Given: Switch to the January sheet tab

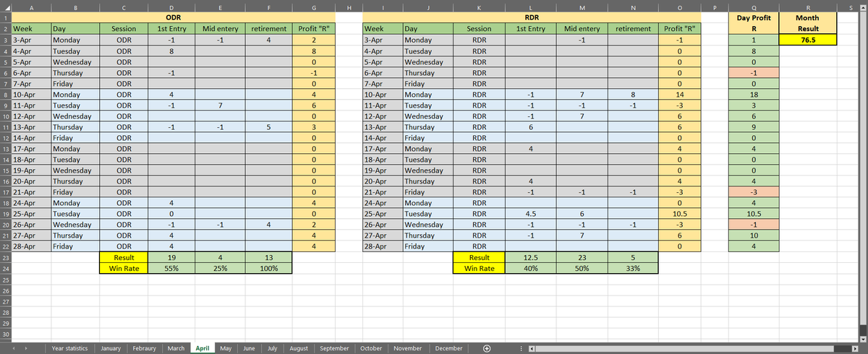Looking at the screenshot, I should [x=111, y=348].
